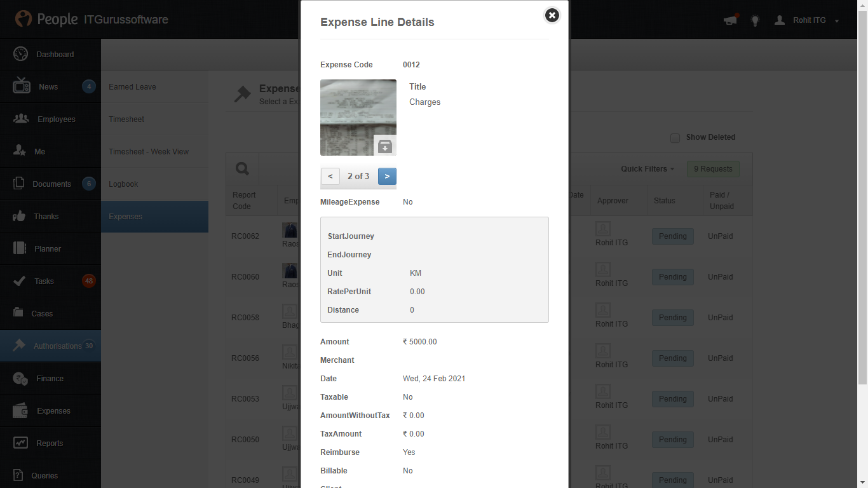
Task: Open the Dashboard menu item
Action: (x=50, y=54)
